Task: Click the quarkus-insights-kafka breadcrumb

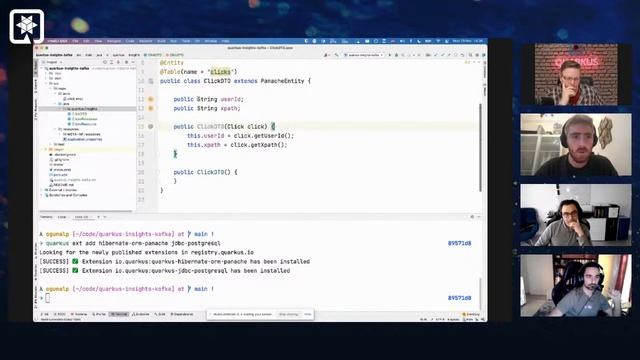Action: (x=54, y=55)
